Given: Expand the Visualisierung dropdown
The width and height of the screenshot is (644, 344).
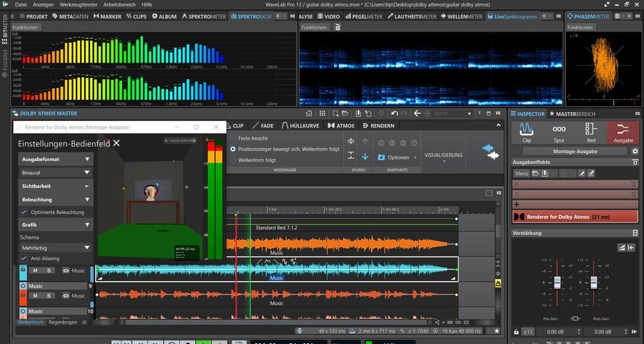Looking at the screenshot, I should (x=444, y=157).
